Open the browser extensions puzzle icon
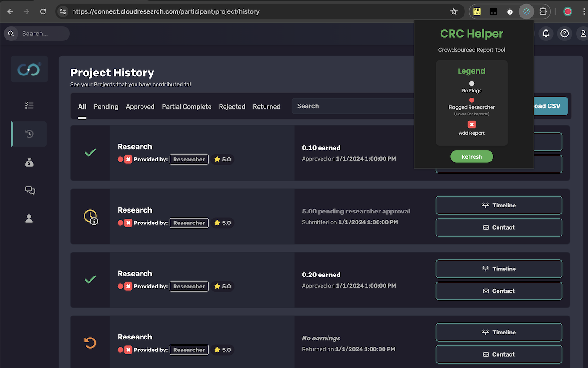 pos(543,11)
